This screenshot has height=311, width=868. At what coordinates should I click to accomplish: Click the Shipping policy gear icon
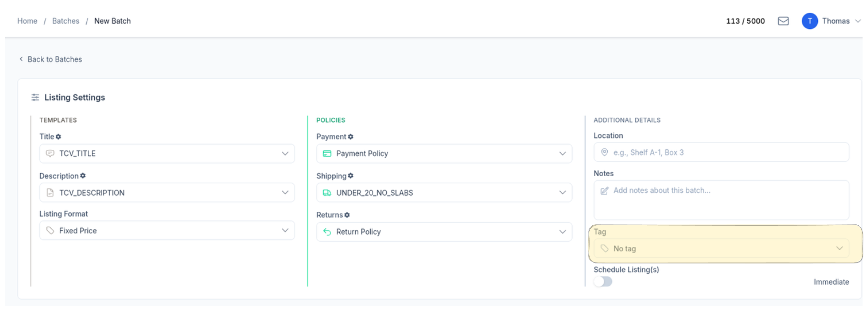[351, 176]
